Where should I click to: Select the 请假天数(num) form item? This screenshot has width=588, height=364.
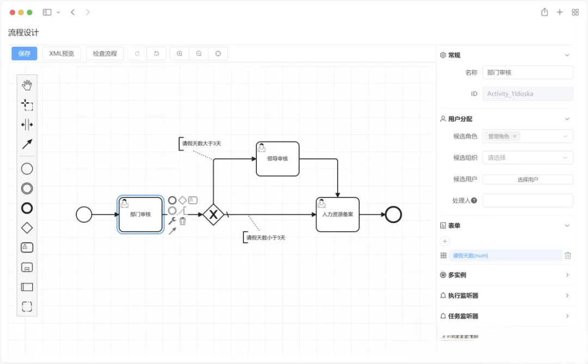point(505,255)
